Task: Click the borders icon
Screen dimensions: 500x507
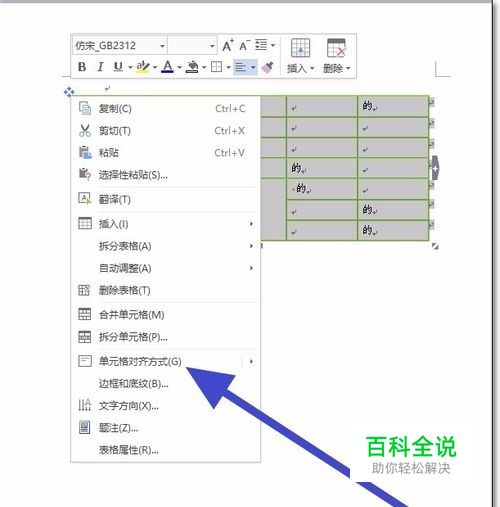Action: click(x=217, y=67)
